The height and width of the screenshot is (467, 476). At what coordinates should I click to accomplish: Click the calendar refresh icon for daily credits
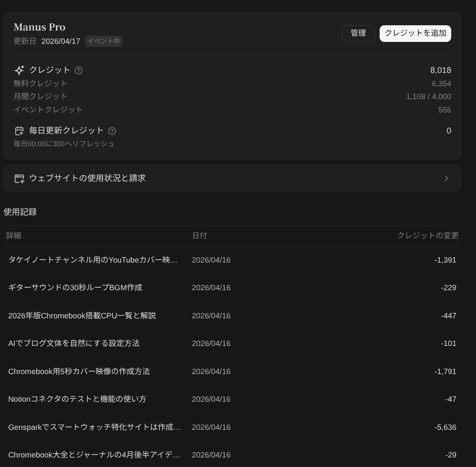tap(19, 131)
